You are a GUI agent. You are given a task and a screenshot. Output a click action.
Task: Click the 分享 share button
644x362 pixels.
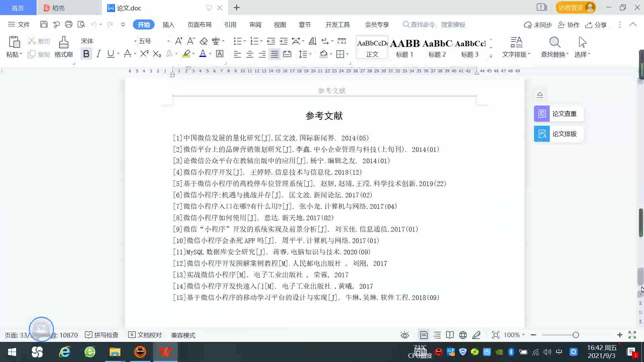(596, 25)
